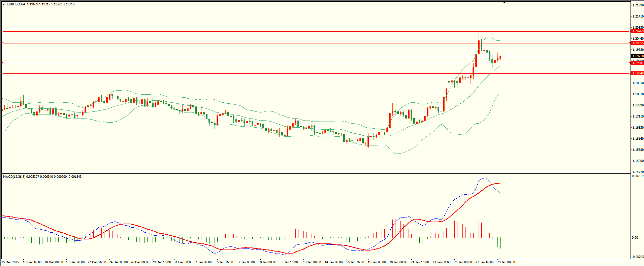Click the red 1.20769 price label

click(x=638, y=31)
